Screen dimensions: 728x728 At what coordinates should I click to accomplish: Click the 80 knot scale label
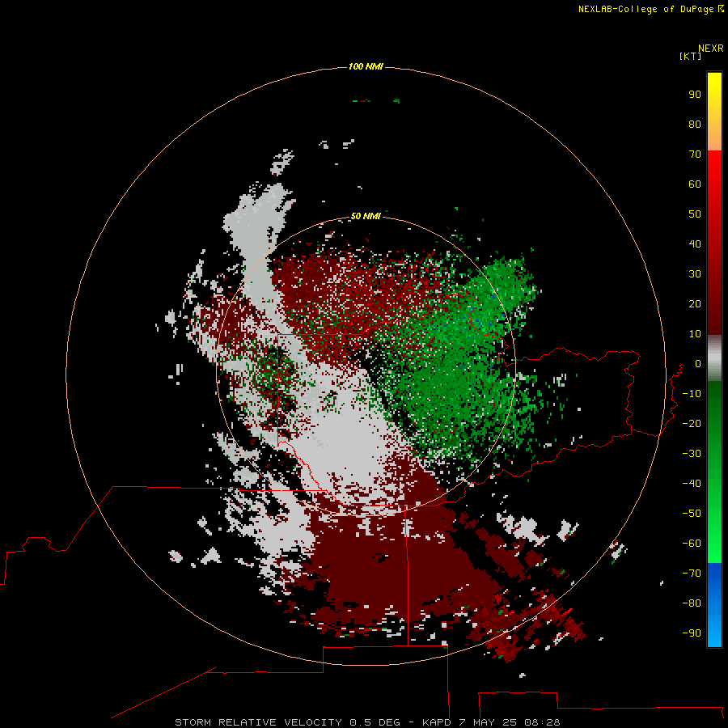pos(695,124)
